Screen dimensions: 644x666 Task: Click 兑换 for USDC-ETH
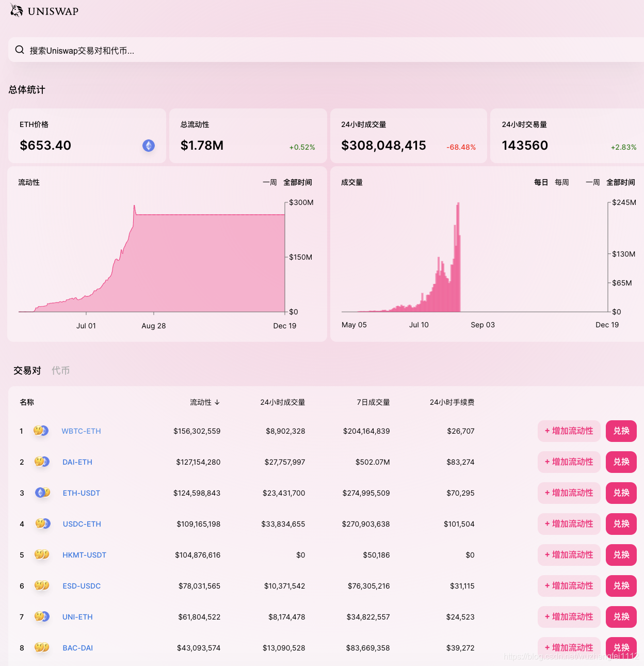coord(621,524)
